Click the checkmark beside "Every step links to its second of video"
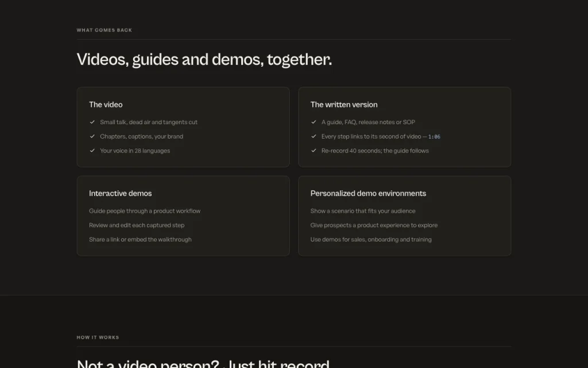This screenshot has height=368, width=588. point(314,136)
